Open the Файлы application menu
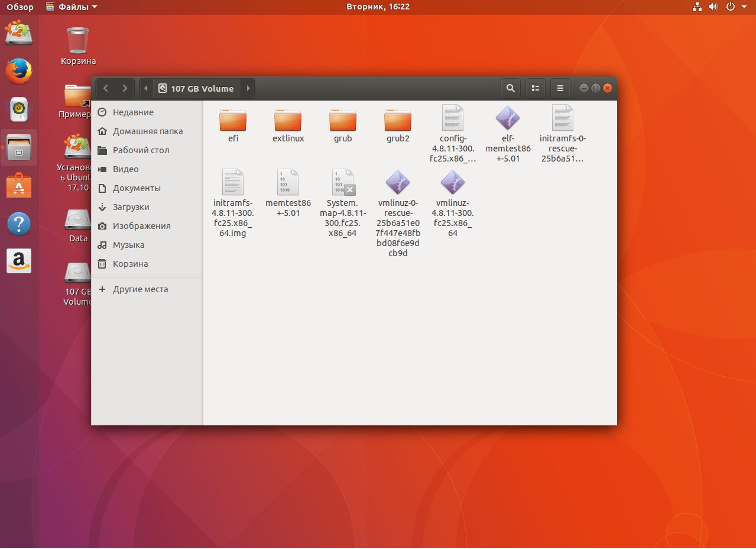This screenshot has width=756, height=549. click(72, 7)
